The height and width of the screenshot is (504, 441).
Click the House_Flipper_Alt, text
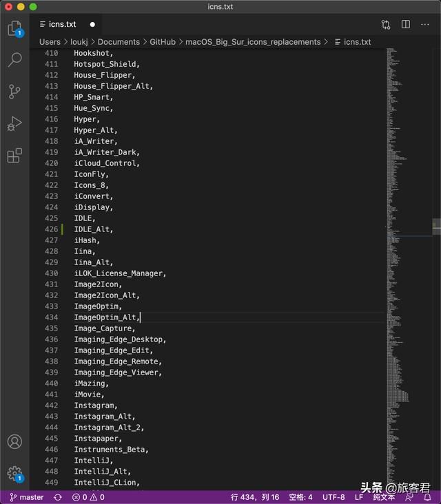coord(113,86)
